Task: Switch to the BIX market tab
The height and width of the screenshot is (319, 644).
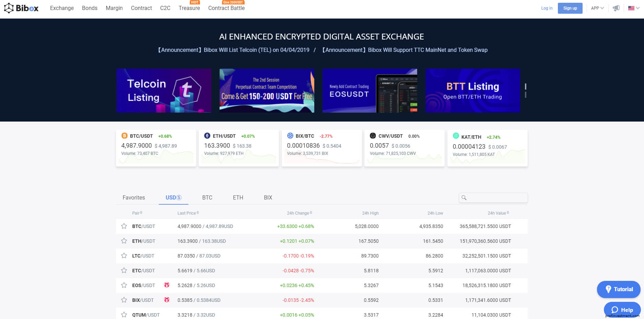Action: click(268, 197)
